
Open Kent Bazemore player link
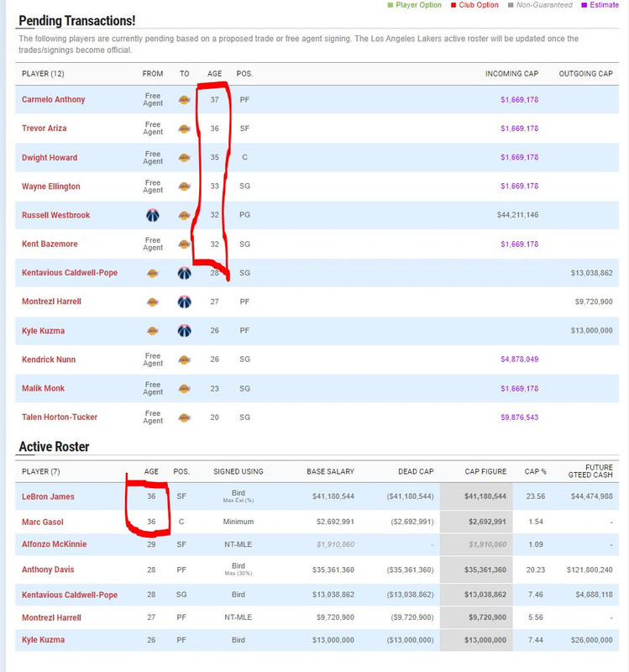50,244
